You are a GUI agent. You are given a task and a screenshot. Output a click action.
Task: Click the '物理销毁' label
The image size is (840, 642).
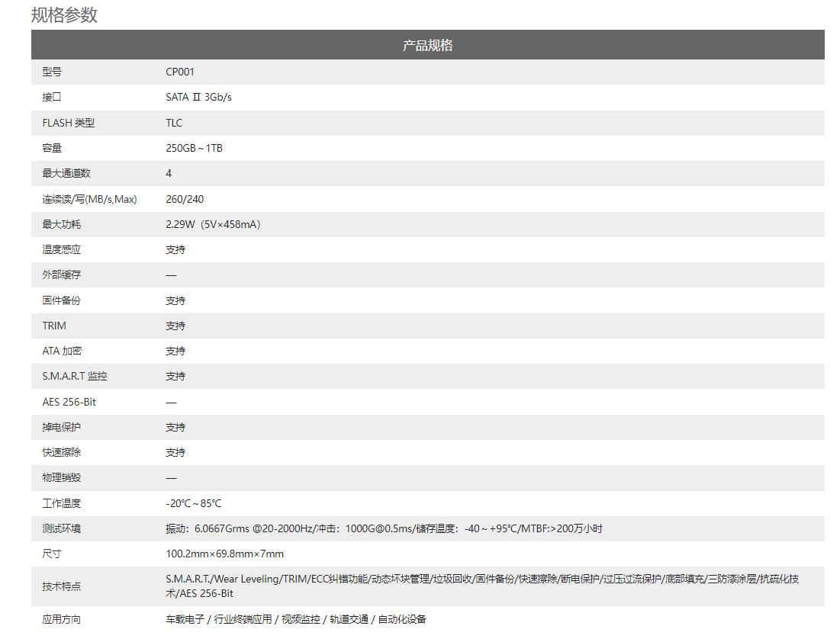click(x=62, y=477)
